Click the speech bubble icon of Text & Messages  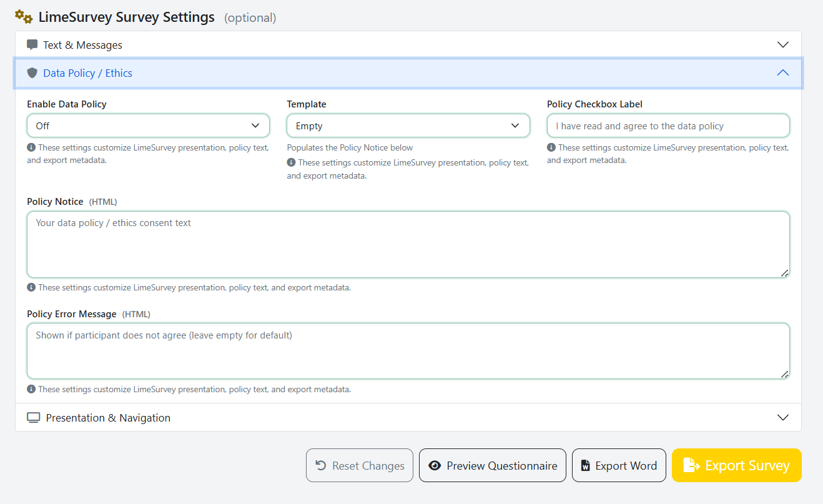[x=32, y=45]
